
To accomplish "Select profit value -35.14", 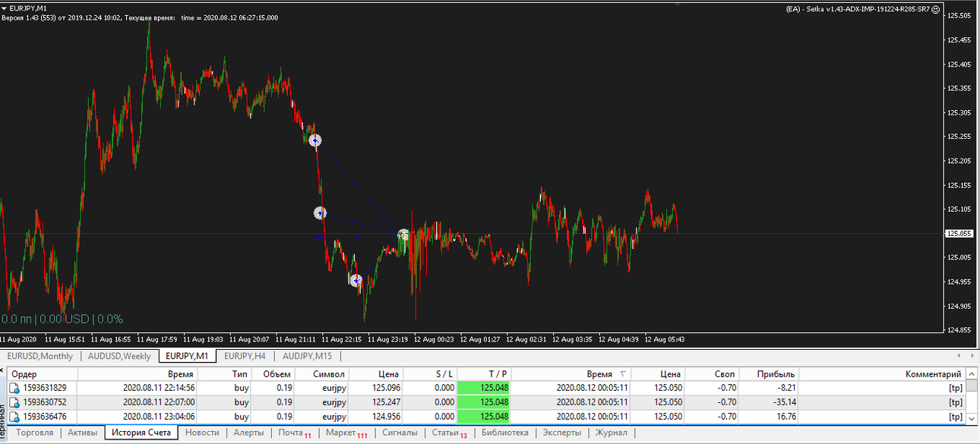I will 784,402.
